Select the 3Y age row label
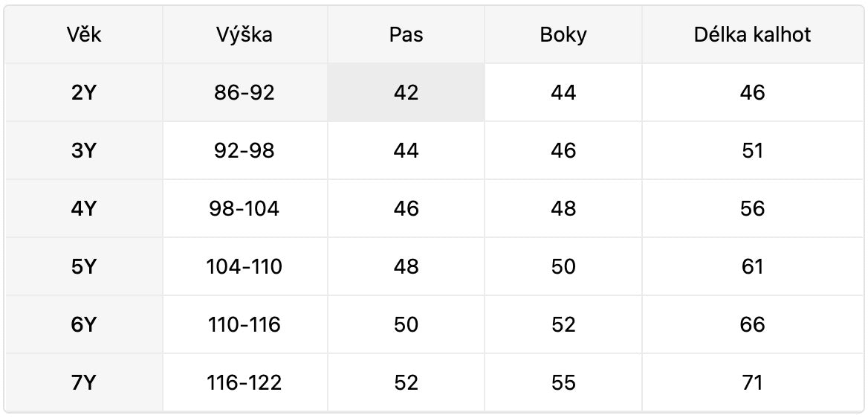This screenshot has height=418, width=868. (84, 150)
